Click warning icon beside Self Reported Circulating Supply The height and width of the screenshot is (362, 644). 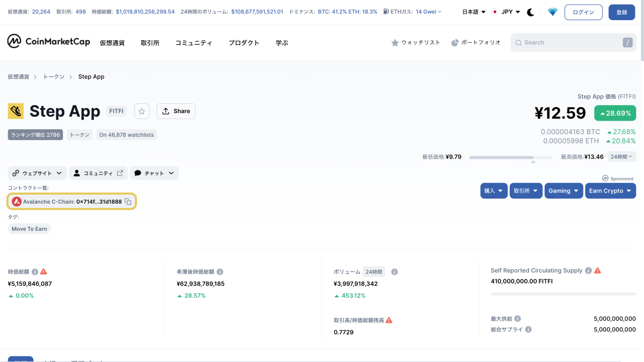[598, 270]
